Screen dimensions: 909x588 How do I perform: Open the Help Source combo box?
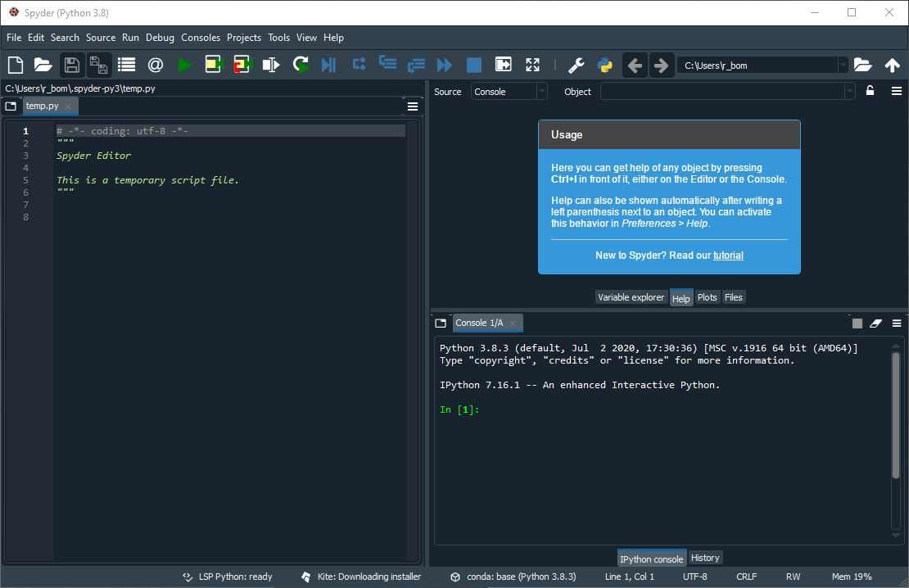pyautogui.click(x=509, y=92)
